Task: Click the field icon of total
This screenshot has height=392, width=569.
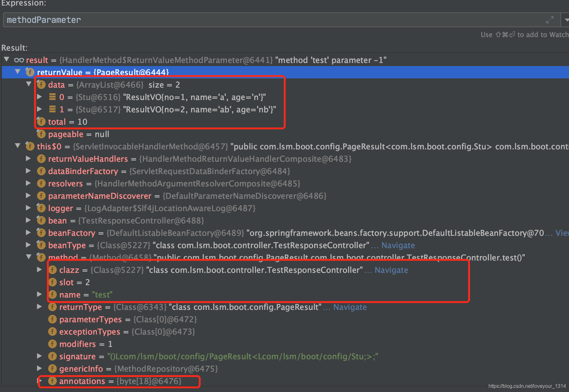Action: click(41, 121)
